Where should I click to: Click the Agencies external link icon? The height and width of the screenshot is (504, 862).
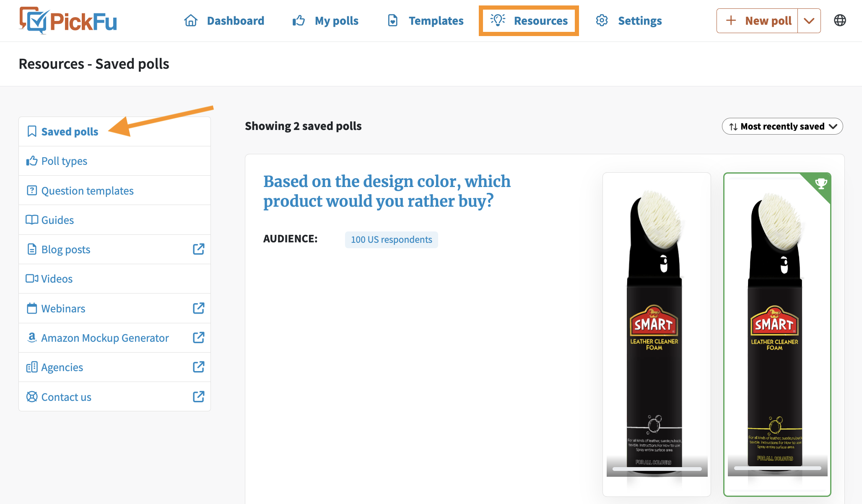pos(198,367)
